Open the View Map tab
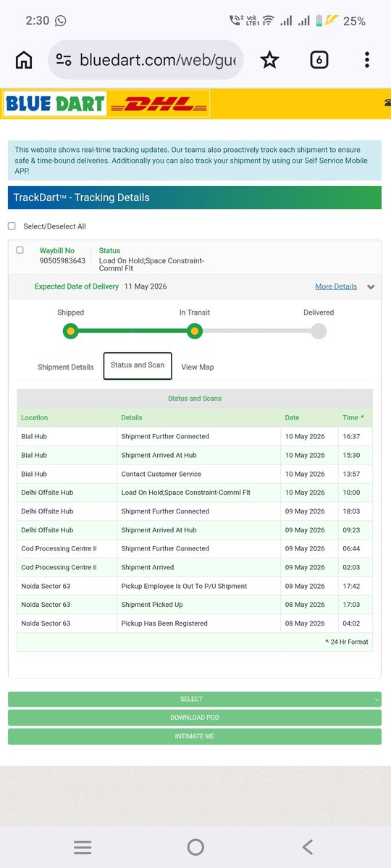The width and height of the screenshot is (391, 868). [x=198, y=367]
